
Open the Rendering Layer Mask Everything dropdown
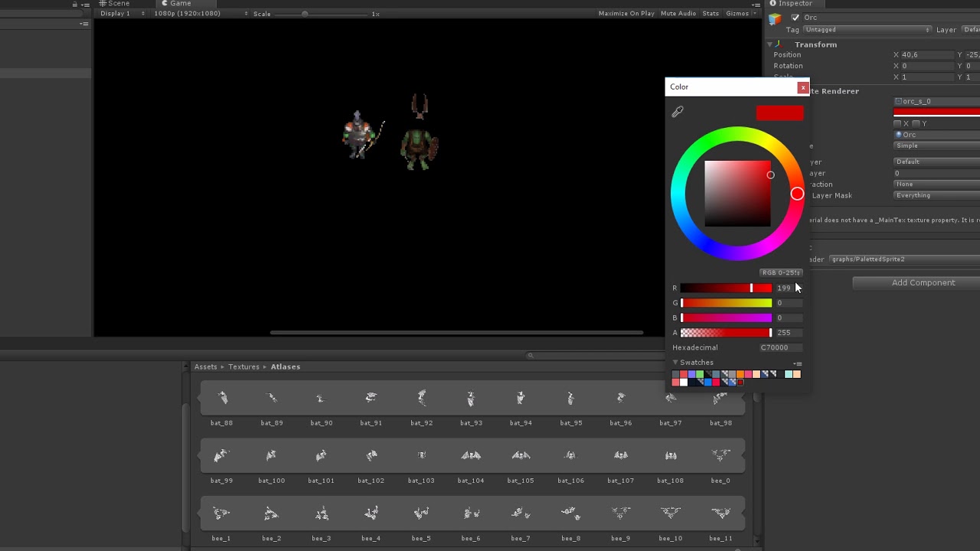pyautogui.click(x=937, y=196)
